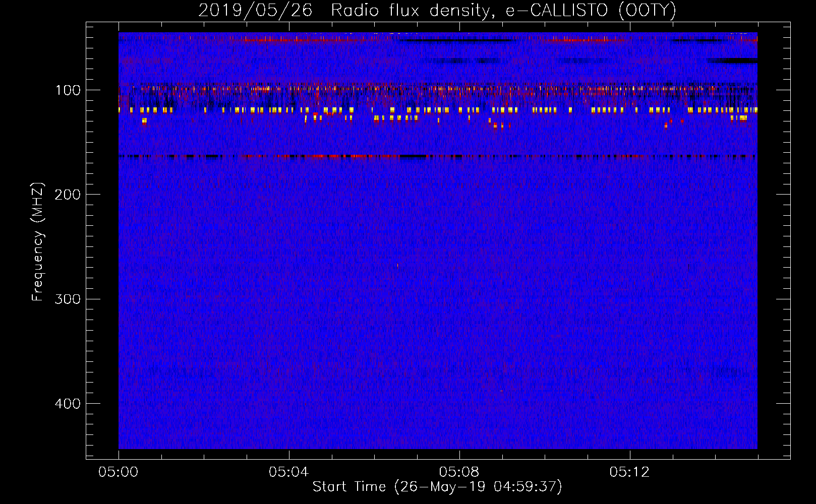Click the '300' frequency tick label
The height and width of the screenshot is (504, 816).
click(x=68, y=299)
